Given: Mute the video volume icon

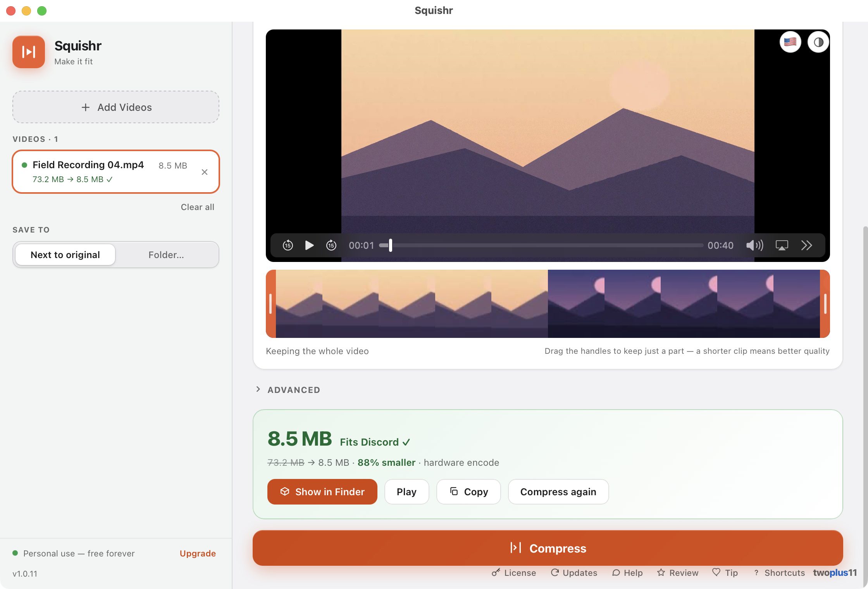Looking at the screenshot, I should pos(754,245).
